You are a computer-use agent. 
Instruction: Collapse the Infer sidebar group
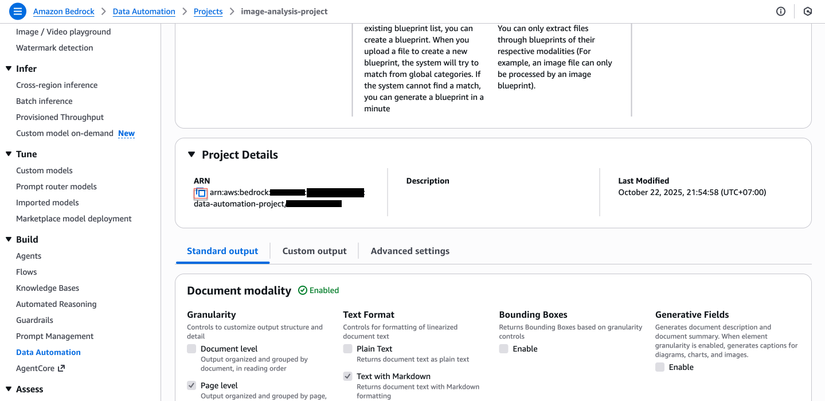tap(9, 69)
